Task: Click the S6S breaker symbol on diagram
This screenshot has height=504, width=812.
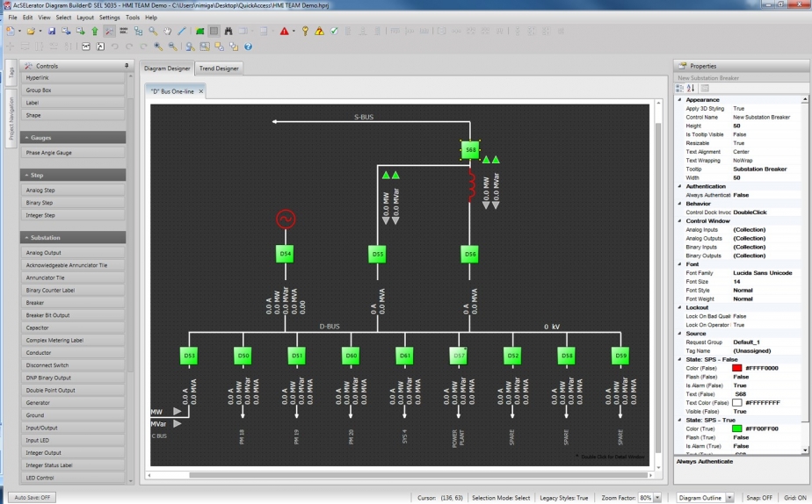Action: point(471,150)
